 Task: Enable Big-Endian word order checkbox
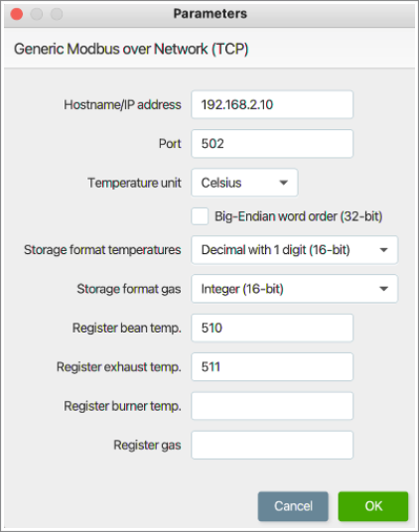[200, 216]
